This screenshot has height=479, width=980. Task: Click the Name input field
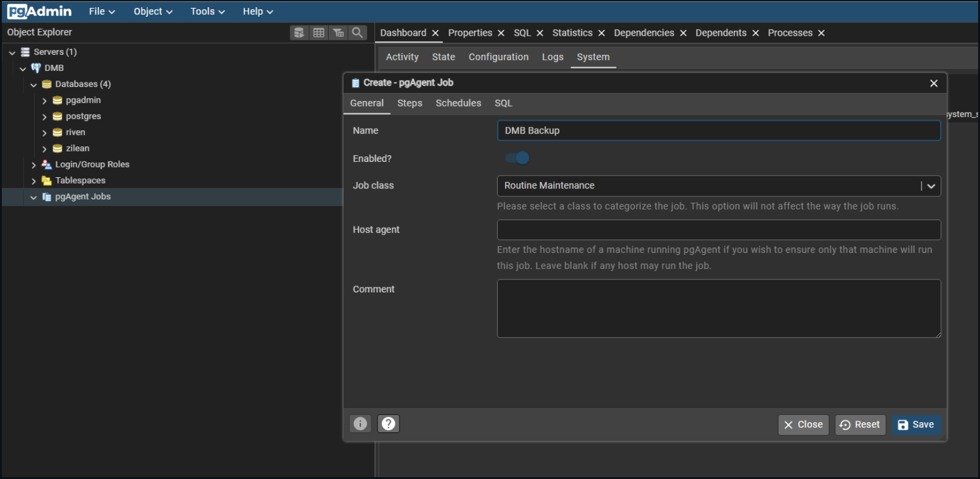point(719,131)
